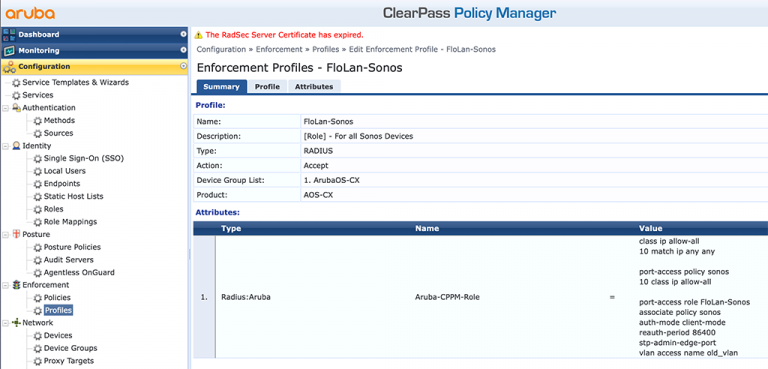The image size is (768, 369).
Task: Open the Monitoring menu section
Action: coord(94,50)
